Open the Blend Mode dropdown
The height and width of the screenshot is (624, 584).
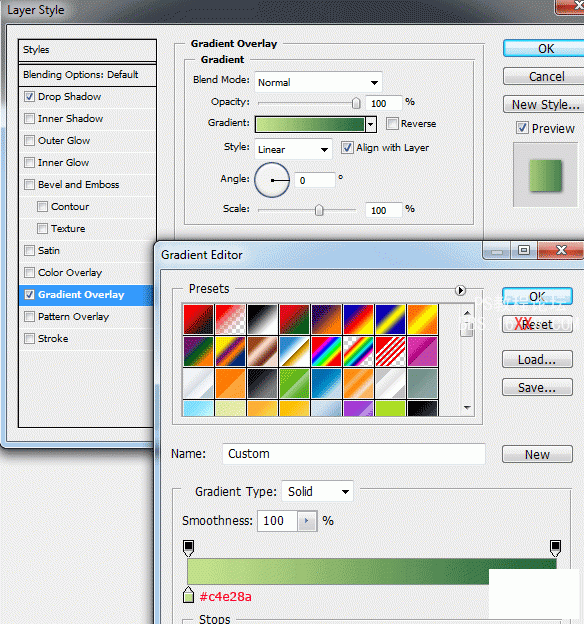(x=318, y=82)
